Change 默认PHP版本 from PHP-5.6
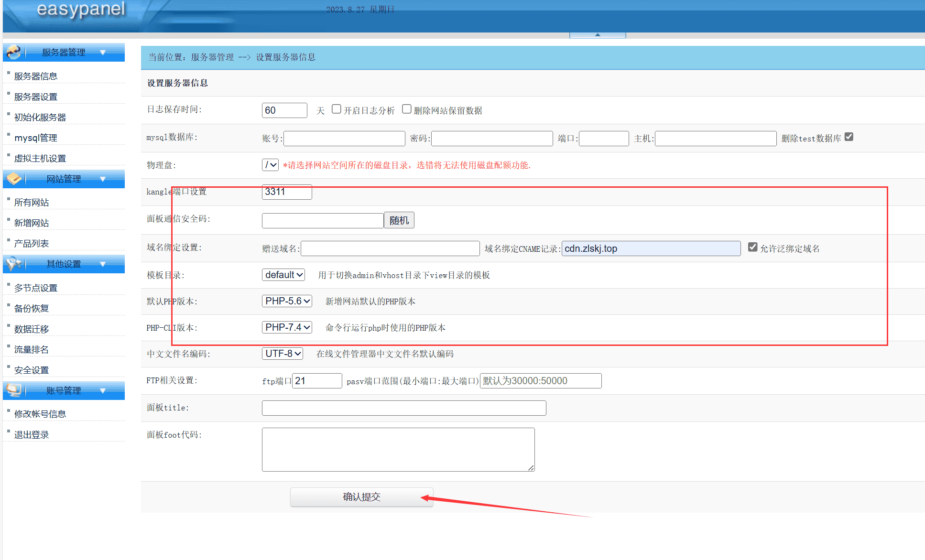 [287, 301]
